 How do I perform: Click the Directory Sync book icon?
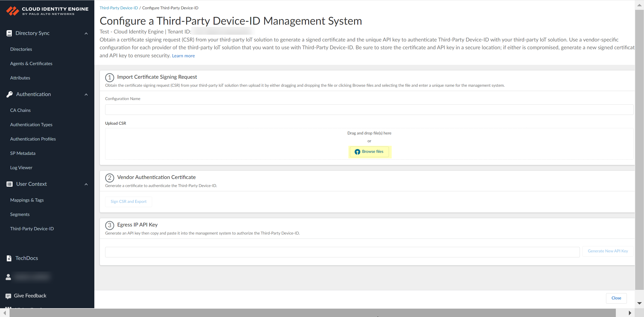coord(9,33)
